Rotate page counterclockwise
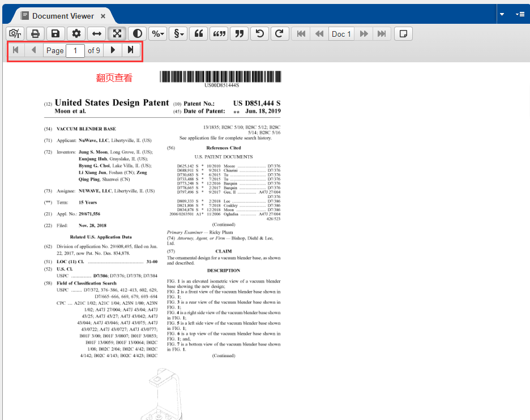 259,34
